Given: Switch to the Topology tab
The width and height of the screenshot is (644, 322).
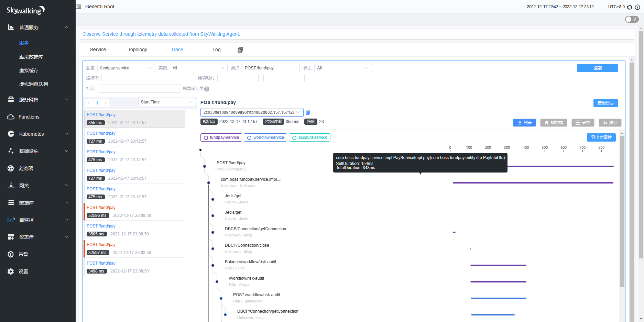Looking at the screenshot, I should tap(138, 49).
